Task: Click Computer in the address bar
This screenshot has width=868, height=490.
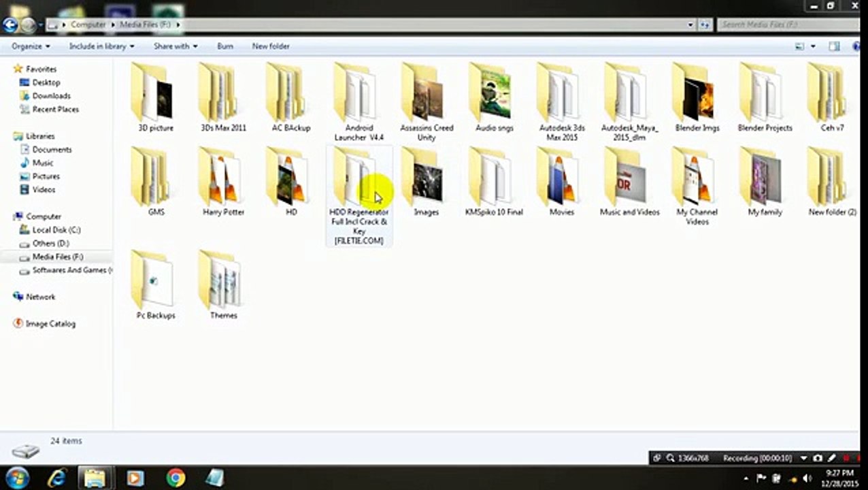Action: (x=88, y=24)
